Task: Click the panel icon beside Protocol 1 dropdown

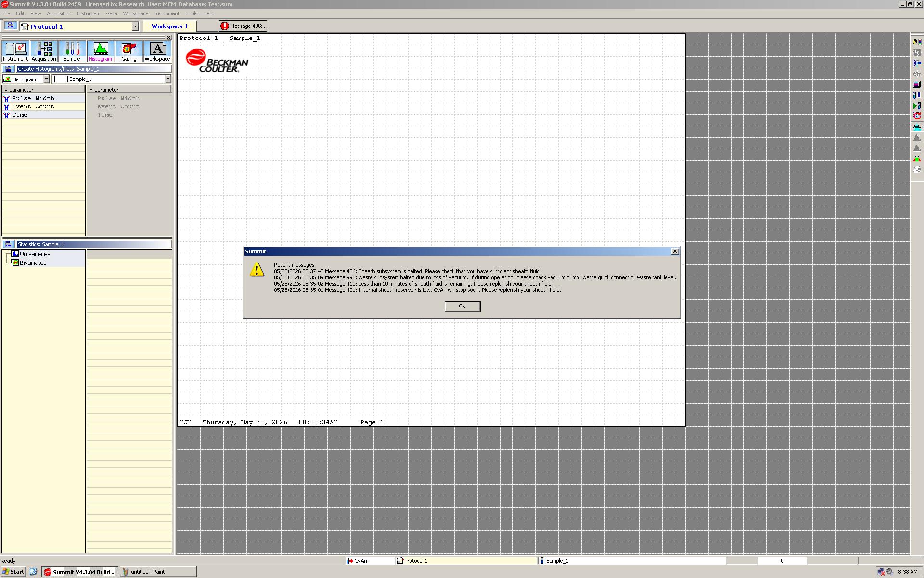Action: tap(10, 26)
